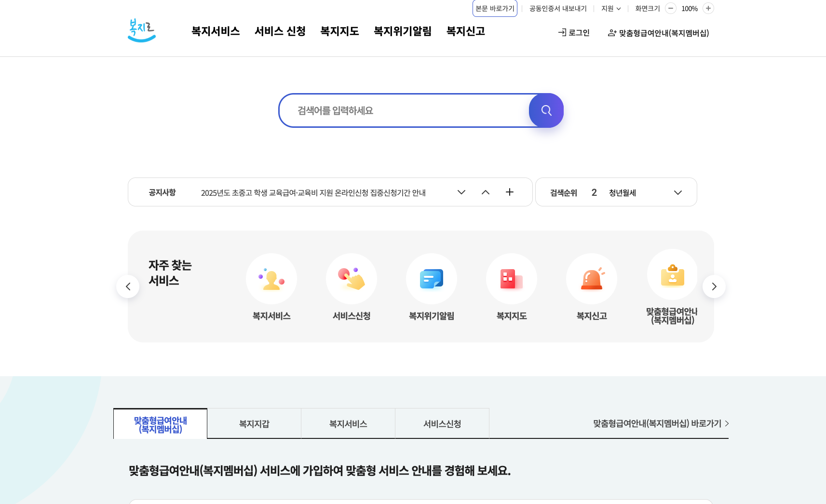Switch to the 복지지갑 tab

click(254, 424)
